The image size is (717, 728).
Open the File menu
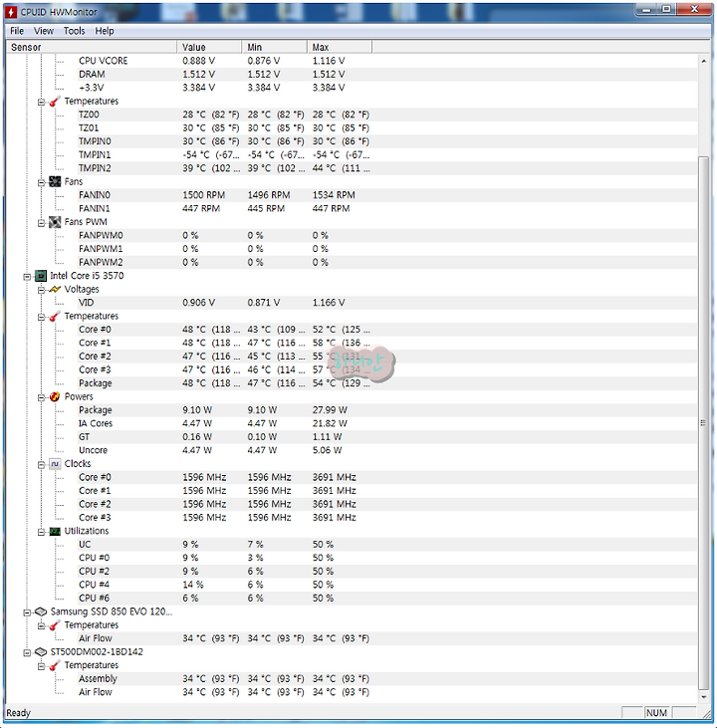point(17,31)
